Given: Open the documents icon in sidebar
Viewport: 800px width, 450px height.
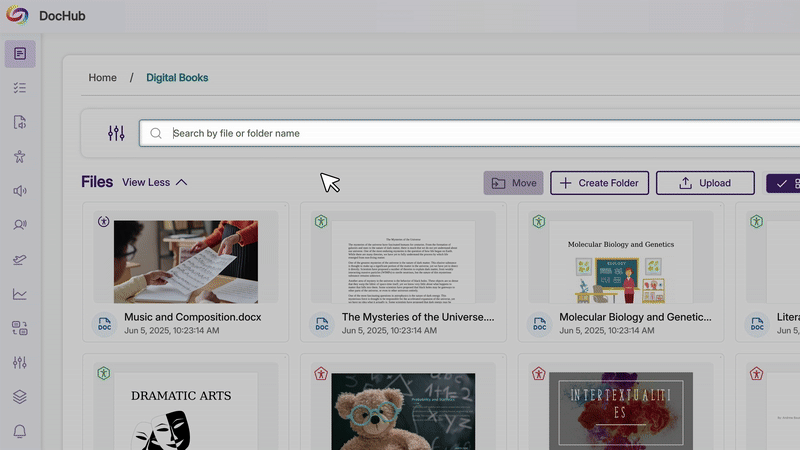Looking at the screenshot, I should (20, 53).
